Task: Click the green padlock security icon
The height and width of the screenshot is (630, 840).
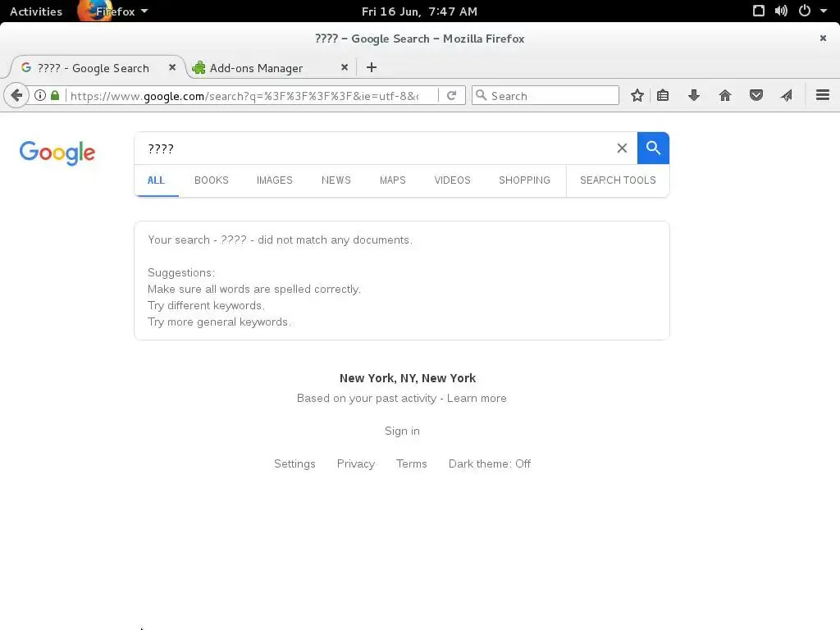Action: (55, 95)
